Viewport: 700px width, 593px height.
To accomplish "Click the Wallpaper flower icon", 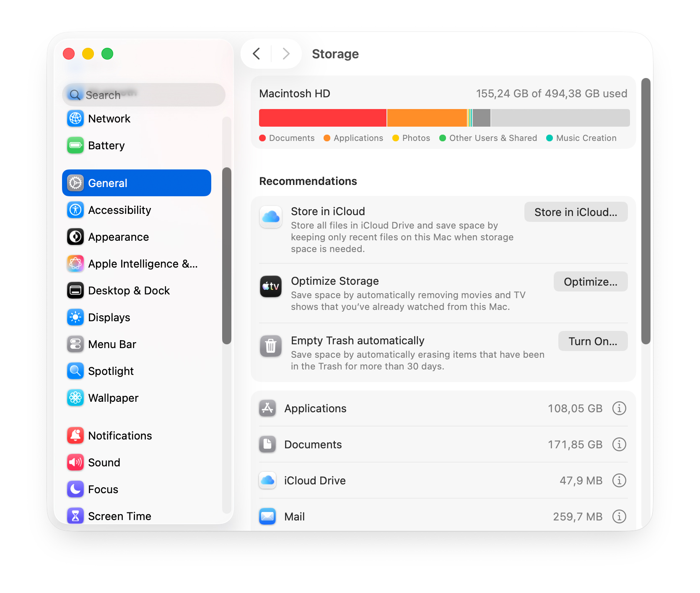I will click(x=75, y=398).
